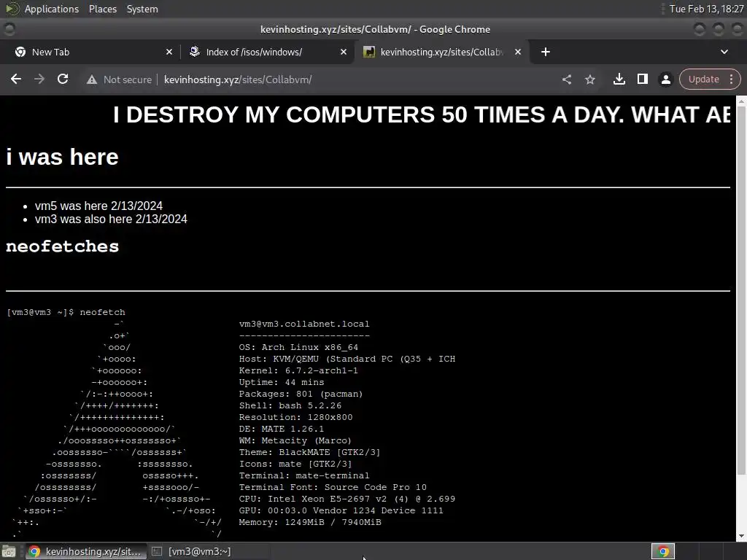Open window menu icon in title bar

click(x=9, y=29)
